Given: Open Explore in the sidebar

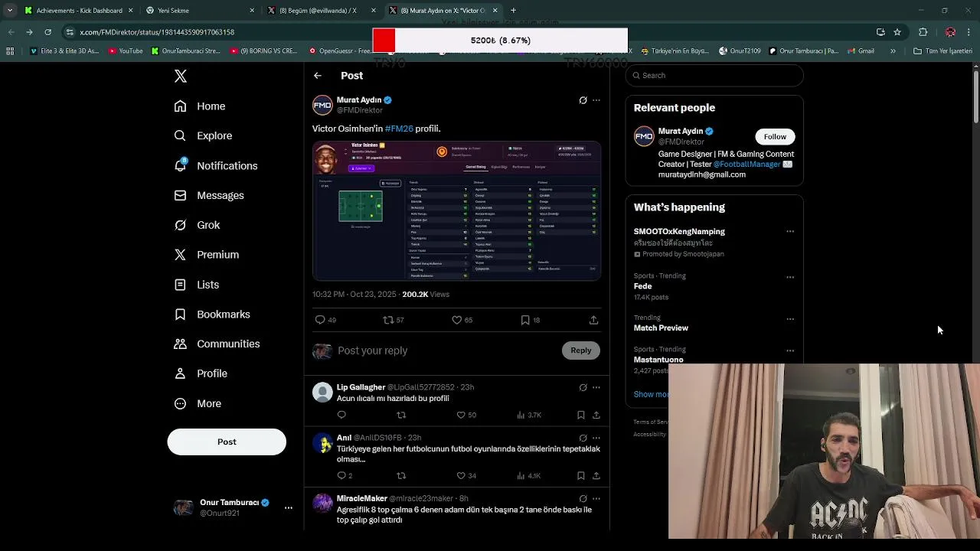Looking at the screenshot, I should coord(203,135).
